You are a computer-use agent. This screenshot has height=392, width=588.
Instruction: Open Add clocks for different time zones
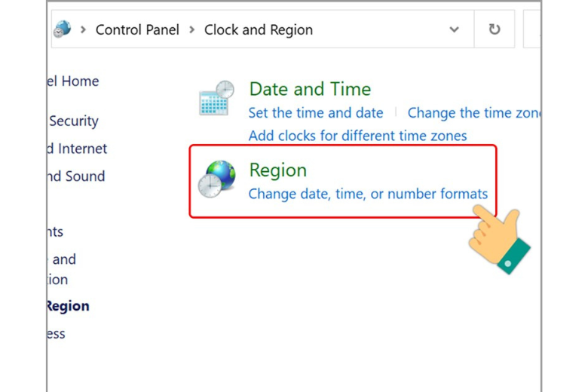358,136
